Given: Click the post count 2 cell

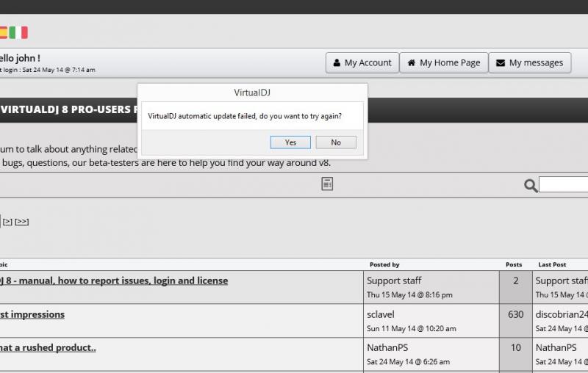Looking at the screenshot, I should [516, 287].
